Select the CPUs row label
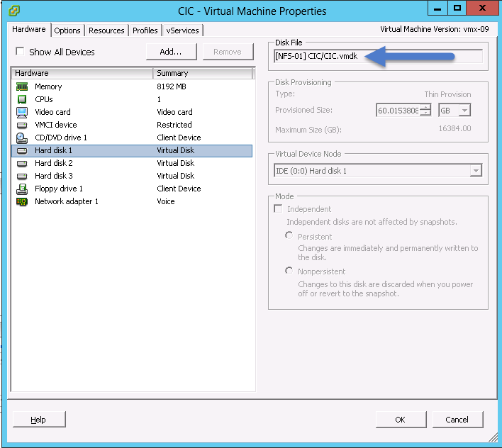This screenshot has width=502, height=448. coord(44,99)
